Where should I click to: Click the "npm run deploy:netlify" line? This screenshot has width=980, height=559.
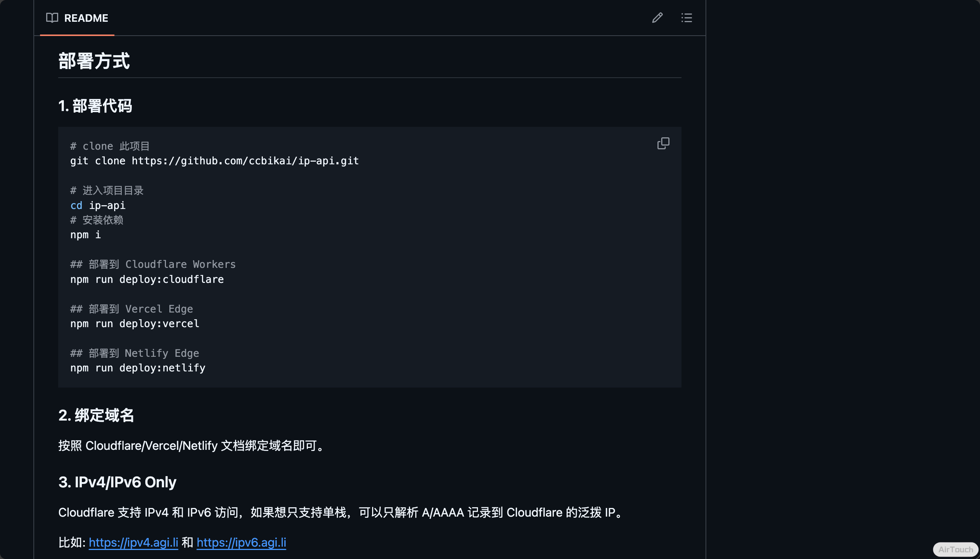click(137, 368)
